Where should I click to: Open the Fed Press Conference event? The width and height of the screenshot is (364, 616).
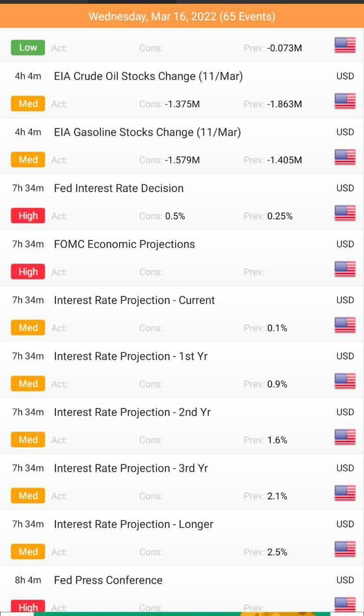(x=108, y=580)
